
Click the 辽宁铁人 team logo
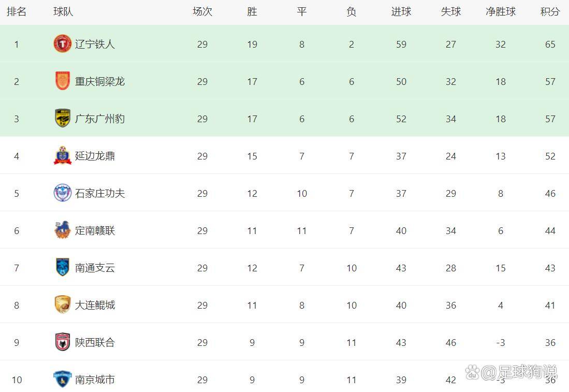pyautogui.click(x=62, y=44)
